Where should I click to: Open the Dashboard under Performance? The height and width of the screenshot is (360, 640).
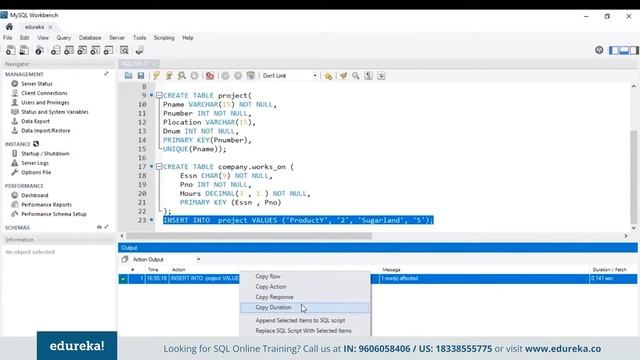click(35, 195)
